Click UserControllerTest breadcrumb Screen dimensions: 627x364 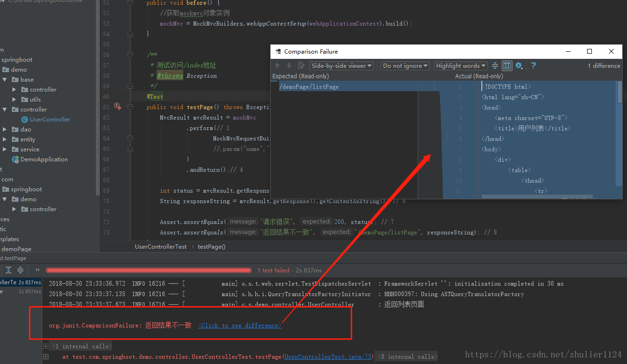point(161,246)
